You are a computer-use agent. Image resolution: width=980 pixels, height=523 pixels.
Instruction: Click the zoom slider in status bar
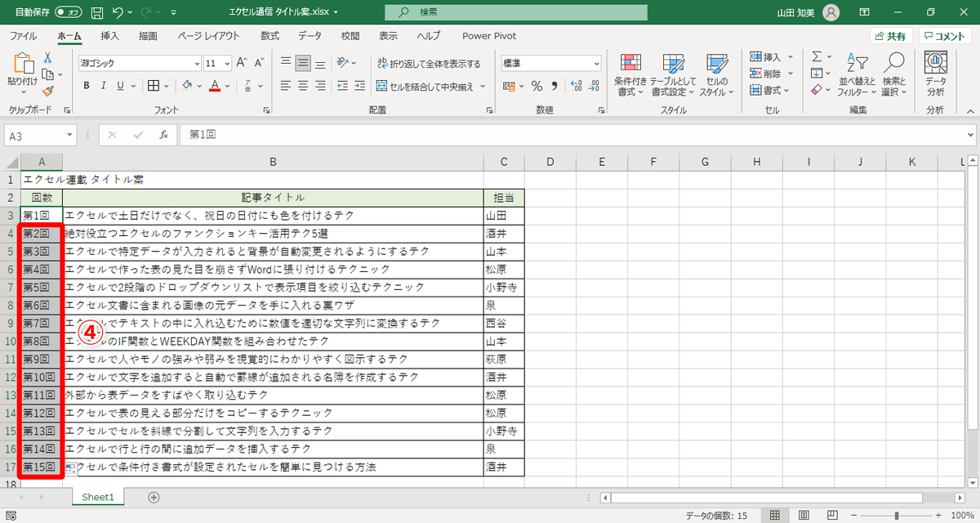tap(897, 516)
